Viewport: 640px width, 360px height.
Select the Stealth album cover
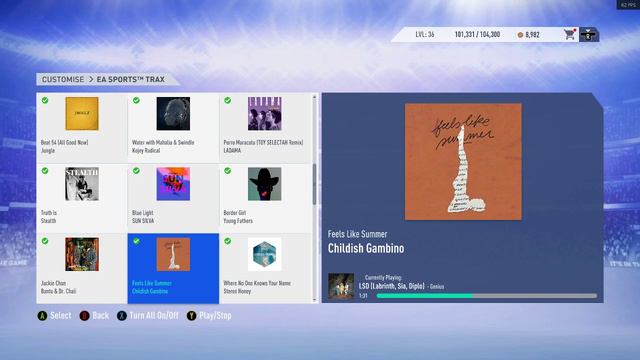pyautogui.click(x=82, y=184)
